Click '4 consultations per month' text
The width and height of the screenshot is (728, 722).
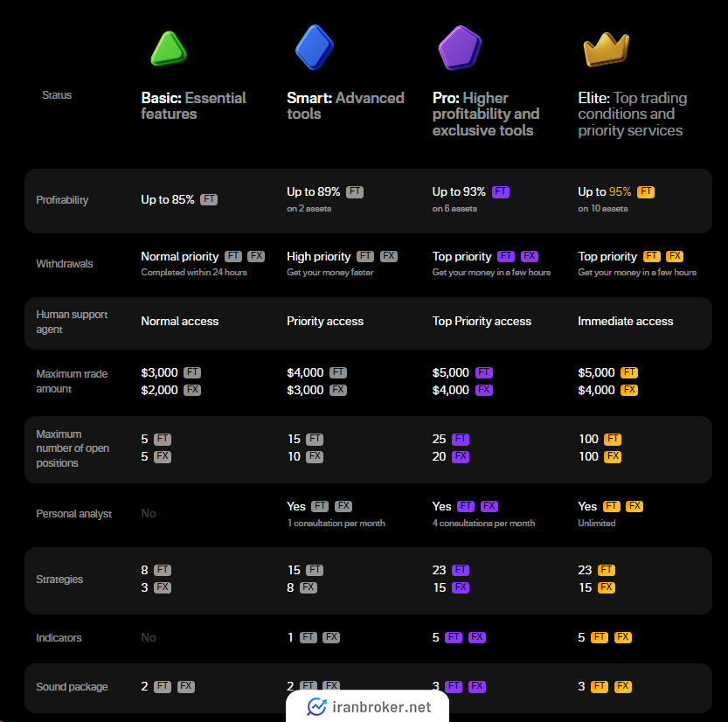pos(483,523)
